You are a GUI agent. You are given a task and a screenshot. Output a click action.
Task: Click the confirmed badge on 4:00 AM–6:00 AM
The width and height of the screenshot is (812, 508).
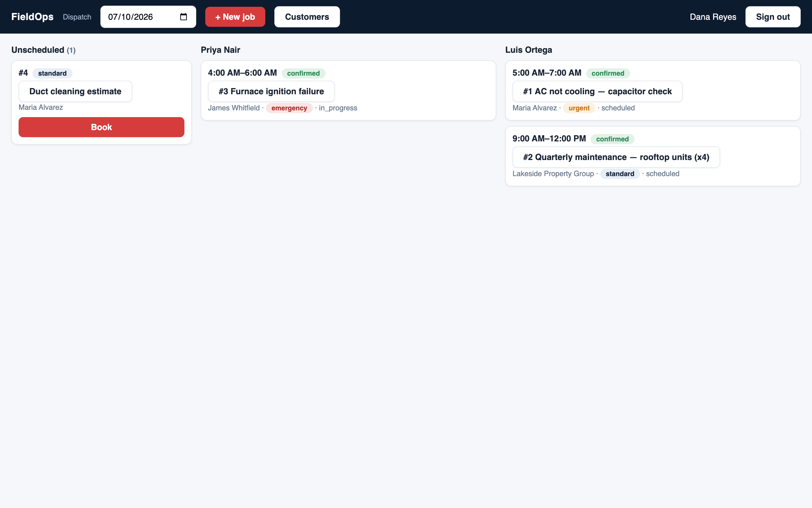(303, 73)
